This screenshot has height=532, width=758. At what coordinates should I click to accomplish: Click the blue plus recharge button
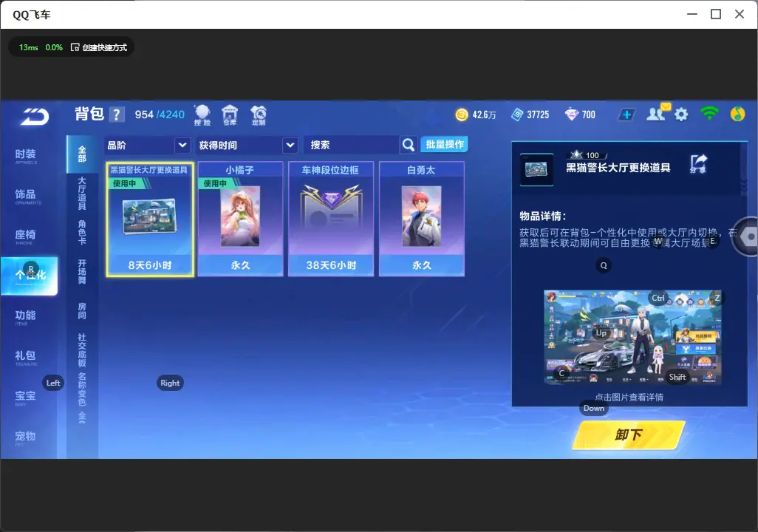pos(626,115)
